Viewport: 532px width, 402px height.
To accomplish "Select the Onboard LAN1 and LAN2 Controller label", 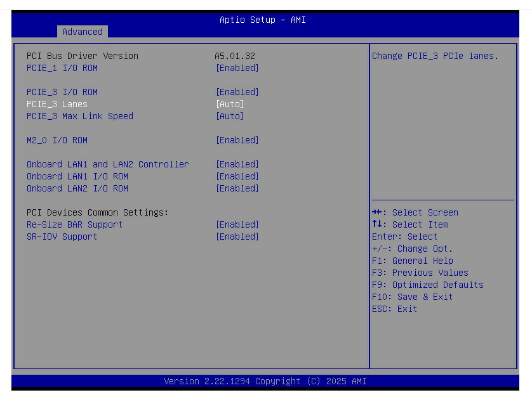I will point(107,164).
